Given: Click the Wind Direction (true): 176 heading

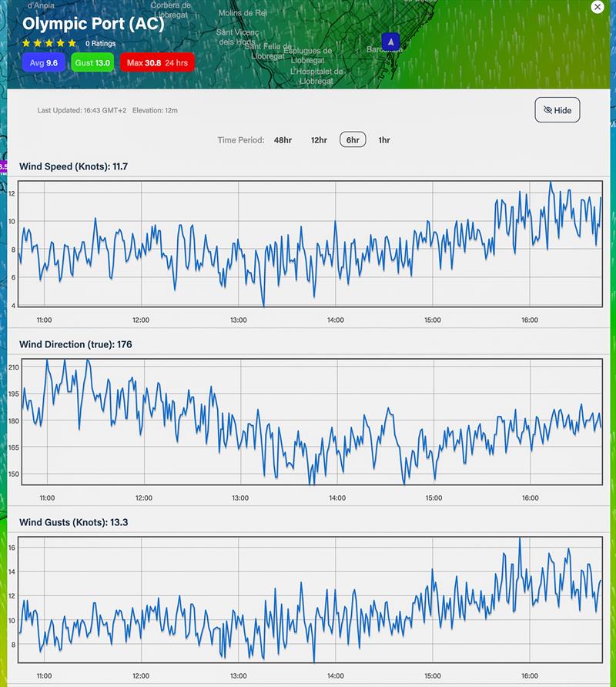Looking at the screenshot, I should [x=75, y=344].
